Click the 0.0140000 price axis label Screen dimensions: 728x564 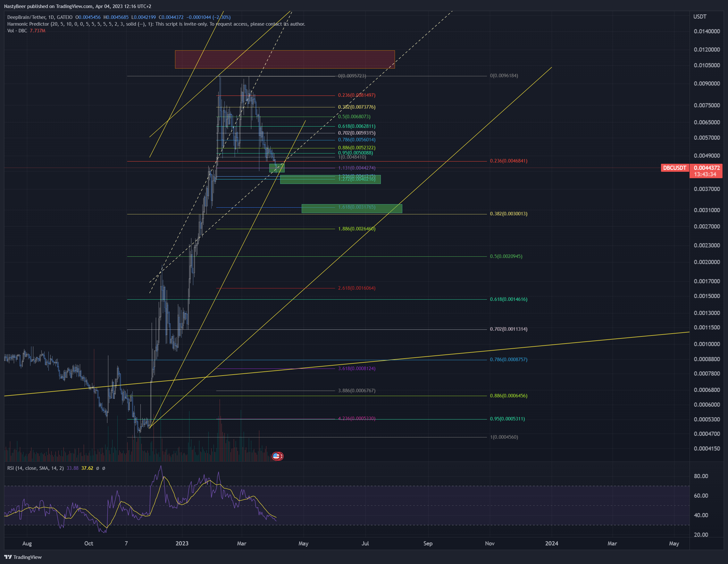click(707, 31)
